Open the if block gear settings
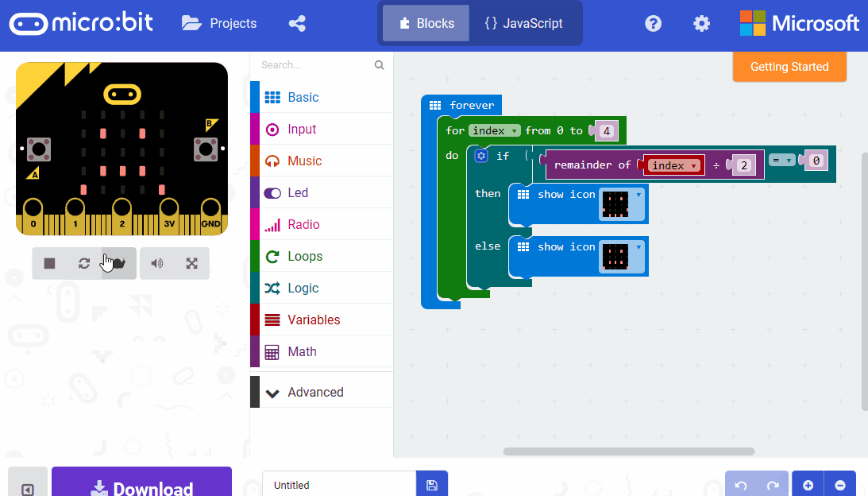The width and height of the screenshot is (868, 496). point(481,156)
